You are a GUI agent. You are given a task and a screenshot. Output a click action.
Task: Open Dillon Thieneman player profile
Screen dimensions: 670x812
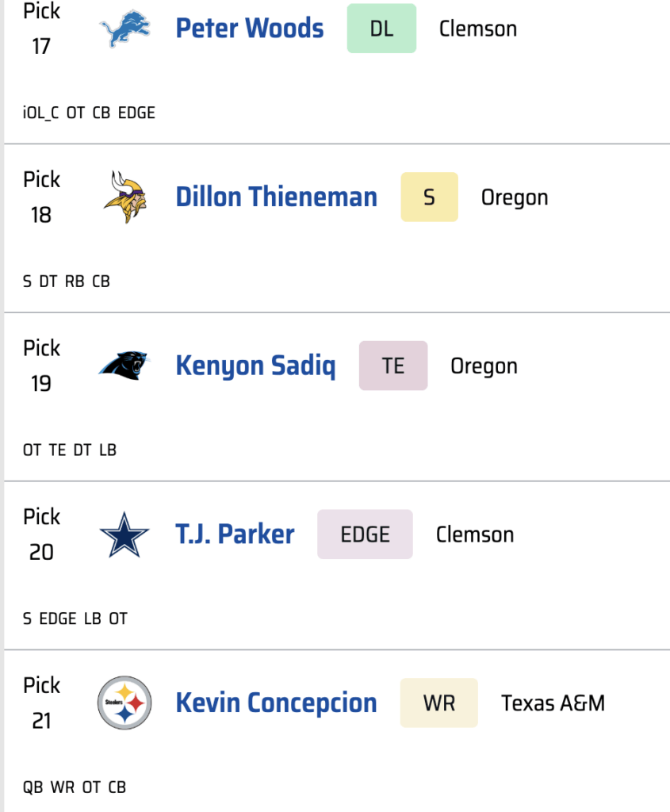[276, 197]
